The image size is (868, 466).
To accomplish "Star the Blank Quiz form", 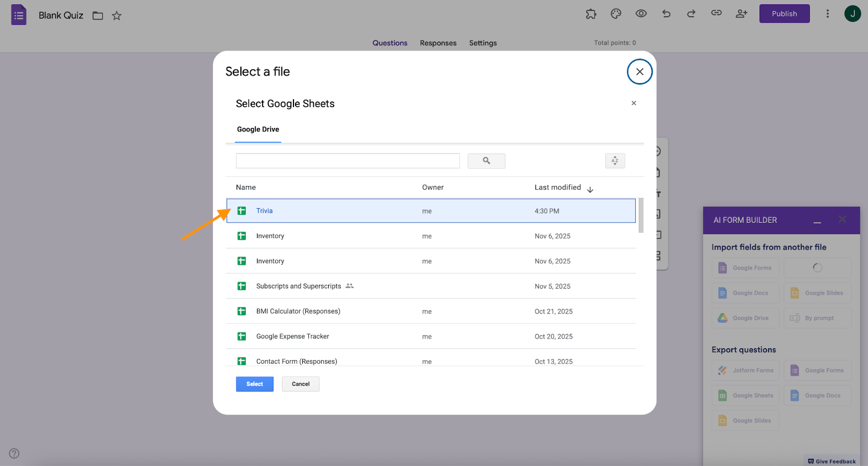I will tap(117, 16).
